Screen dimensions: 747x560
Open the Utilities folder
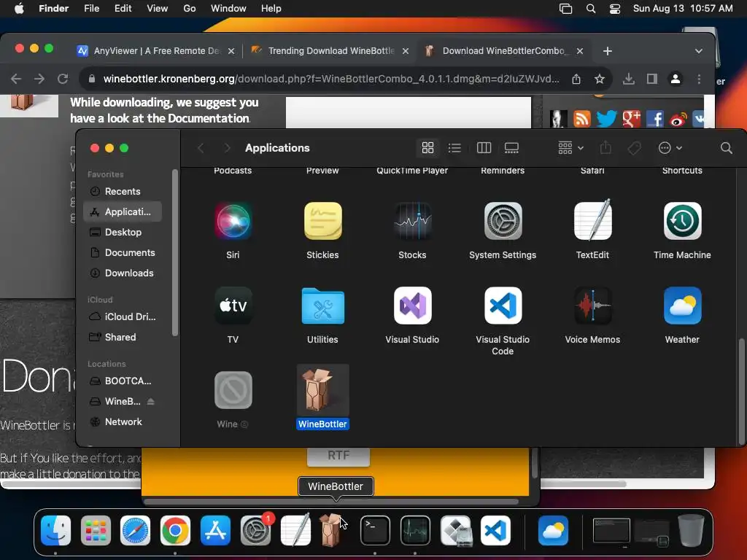(x=322, y=306)
